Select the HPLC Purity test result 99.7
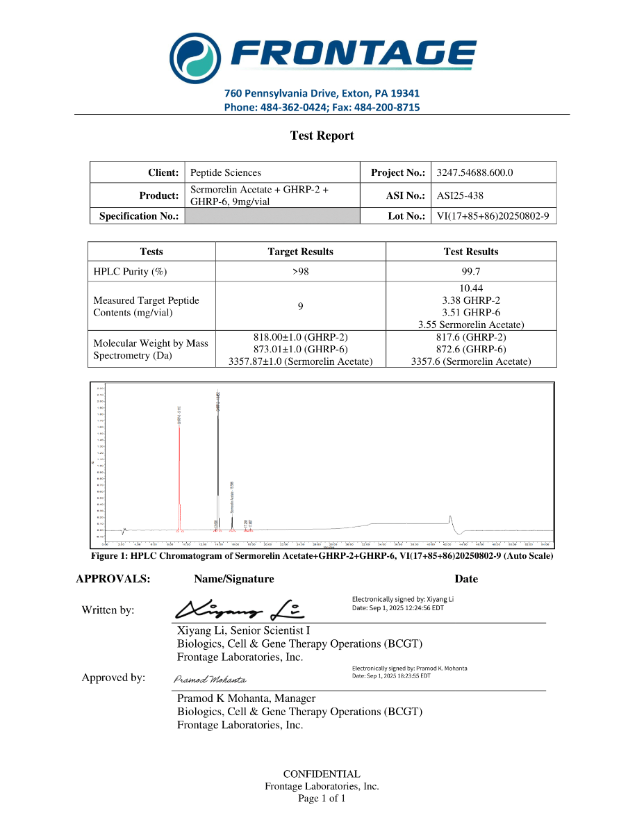The height and width of the screenshot is (834, 644). pos(470,271)
